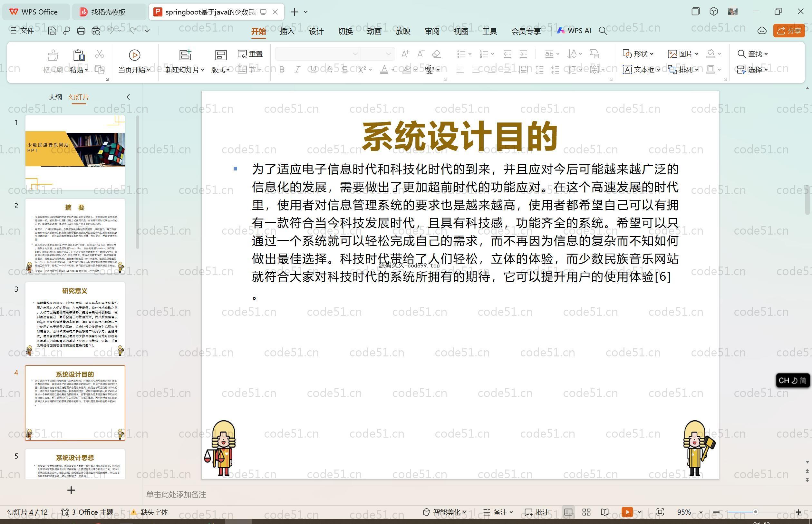Toggle Italic formatting
The height and width of the screenshot is (524, 812).
[297, 70]
